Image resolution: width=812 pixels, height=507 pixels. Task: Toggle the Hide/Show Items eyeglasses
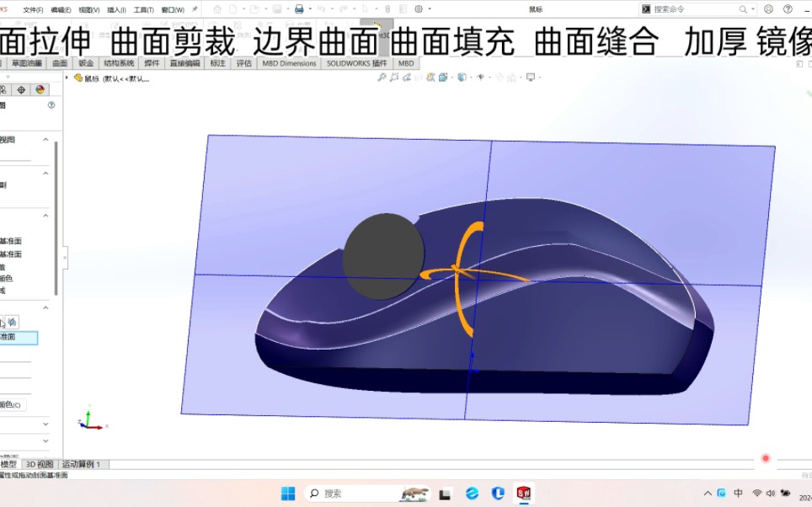click(481, 77)
